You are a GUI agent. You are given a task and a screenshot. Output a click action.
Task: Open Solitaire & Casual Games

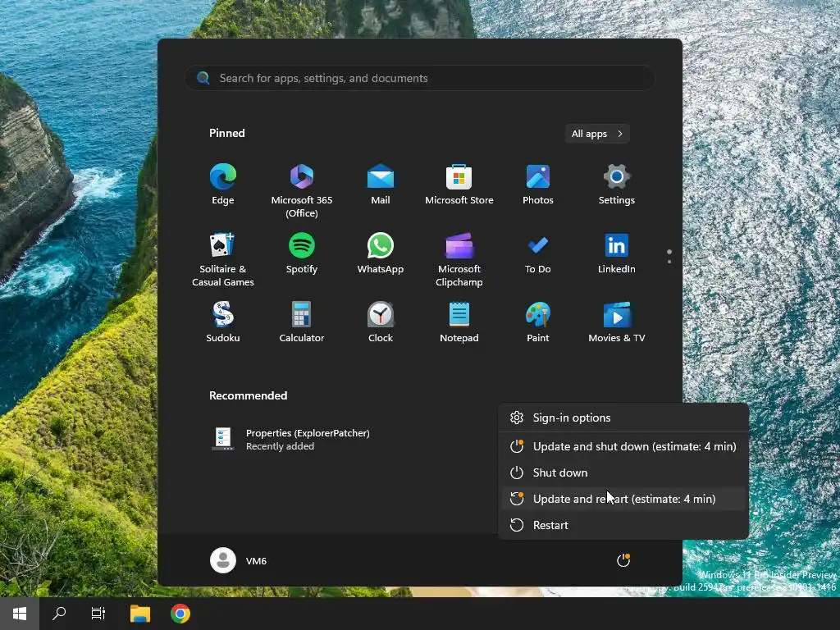(x=223, y=260)
